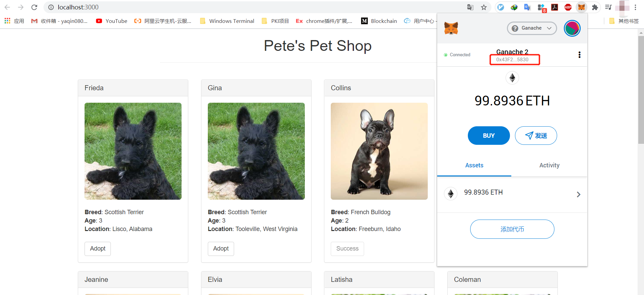Viewport: 644px width, 295px height.
Task: Copy the 0x43F2...5830 account address
Action: [512, 60]
